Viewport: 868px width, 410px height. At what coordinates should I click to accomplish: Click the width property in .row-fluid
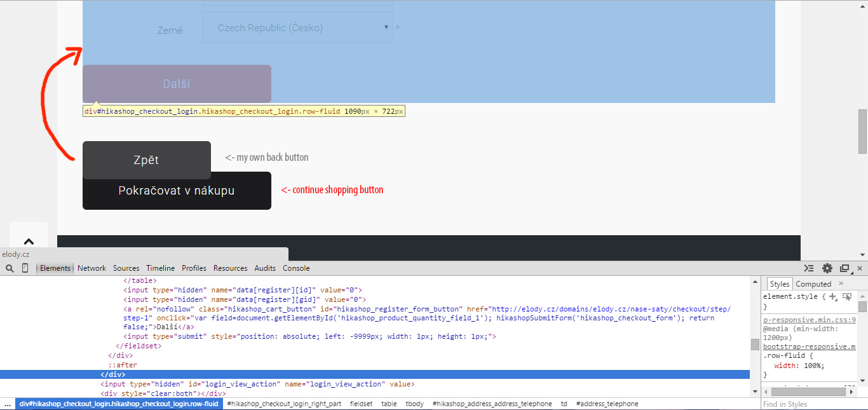tap(785, 366)
